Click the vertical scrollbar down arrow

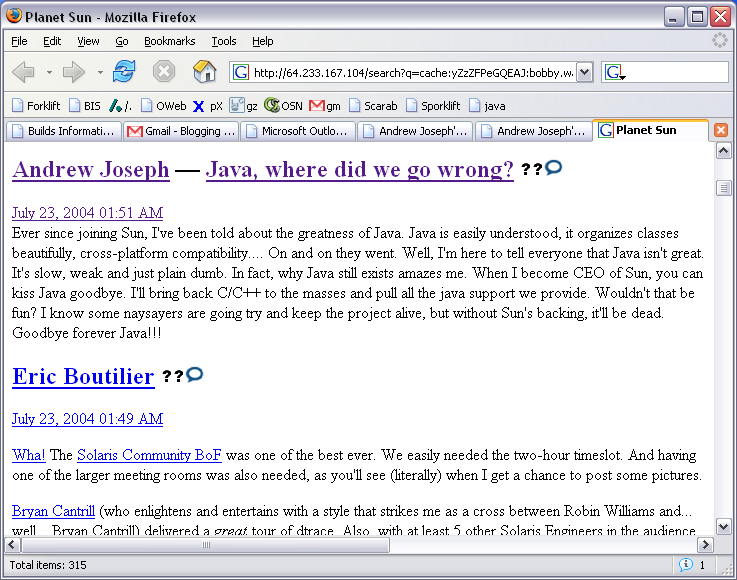[723, 526]
